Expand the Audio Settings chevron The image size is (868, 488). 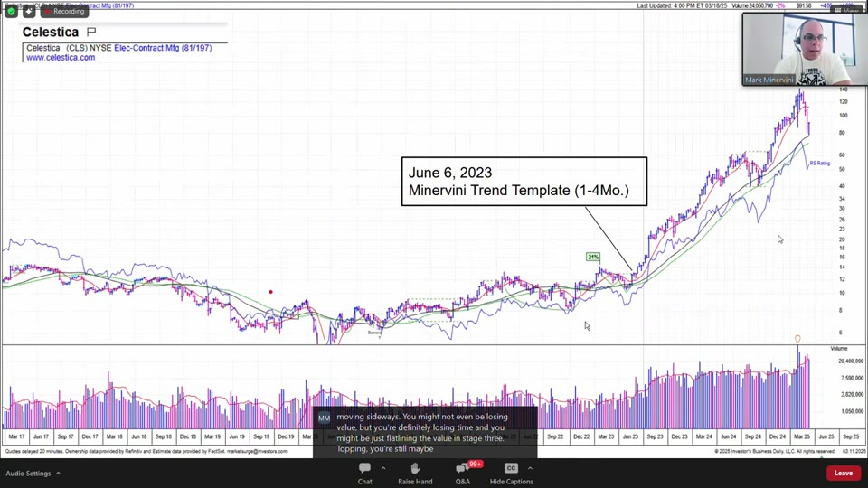(58, 474)
